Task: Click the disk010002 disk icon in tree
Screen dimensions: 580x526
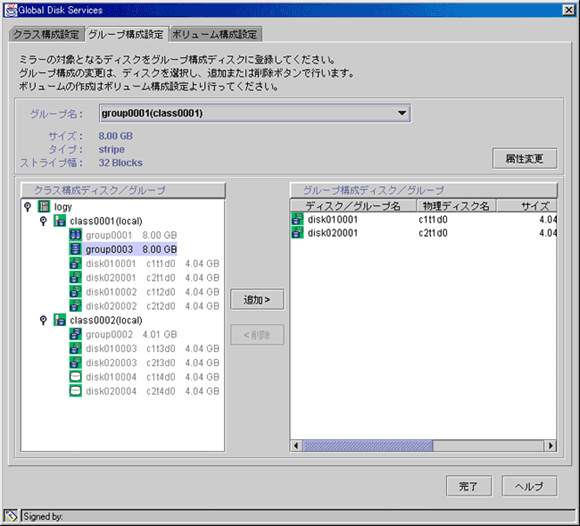Action: 75,291
